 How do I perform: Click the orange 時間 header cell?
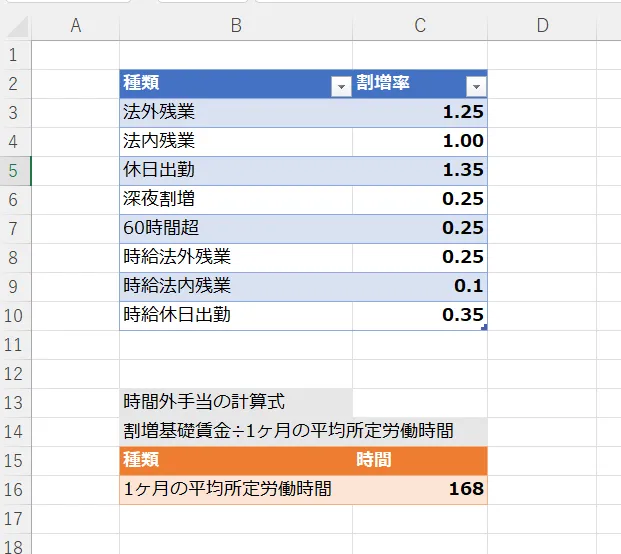420,460
